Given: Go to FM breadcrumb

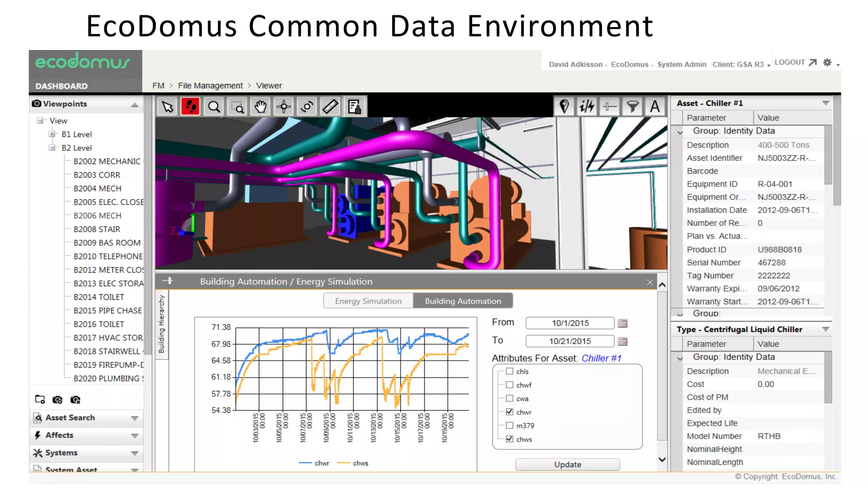Looking at the screenshot, I should point(158,86).
